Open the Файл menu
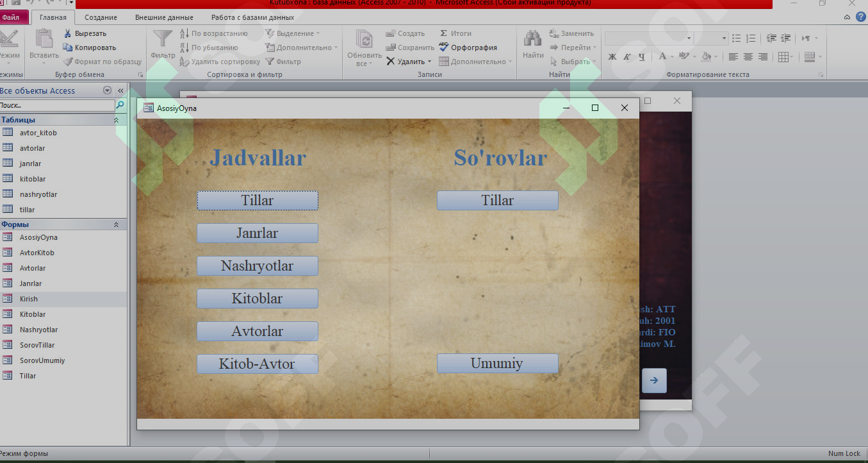 [x=12, y=18]
